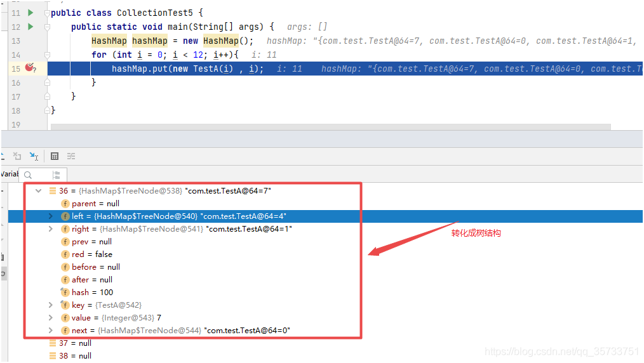Expand the left TreeNode@540 field
The height and width of the screenshot is (363, 644).
(51, 216)
